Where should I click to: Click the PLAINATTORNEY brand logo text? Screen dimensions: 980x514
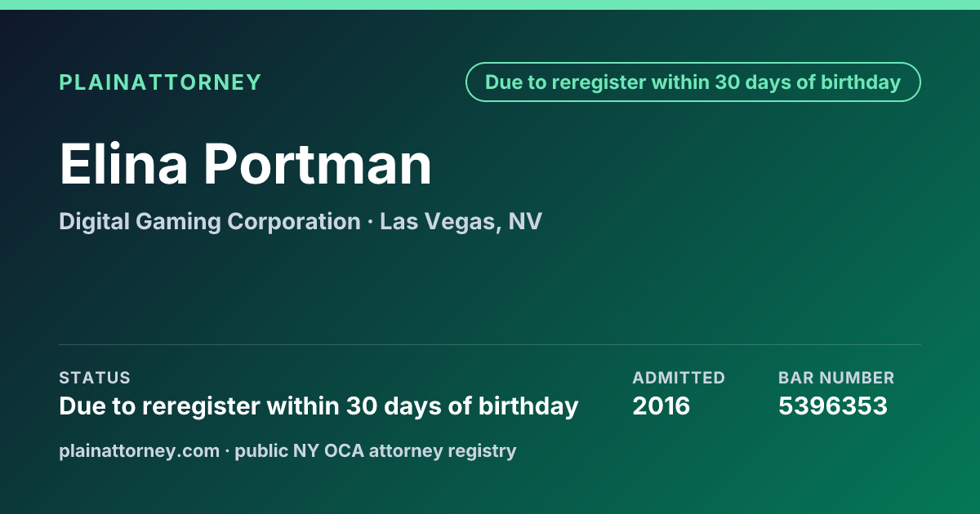point(160,82)
